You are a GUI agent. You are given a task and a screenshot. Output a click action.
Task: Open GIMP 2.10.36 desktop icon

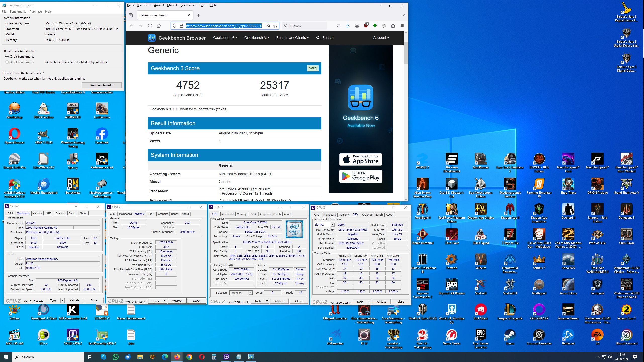(44, 136)
